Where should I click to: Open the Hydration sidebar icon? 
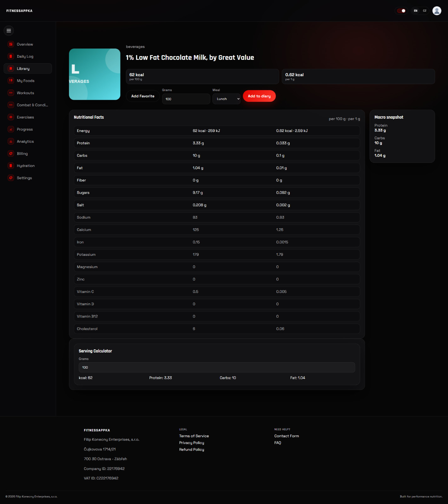[x=11, y=166]
